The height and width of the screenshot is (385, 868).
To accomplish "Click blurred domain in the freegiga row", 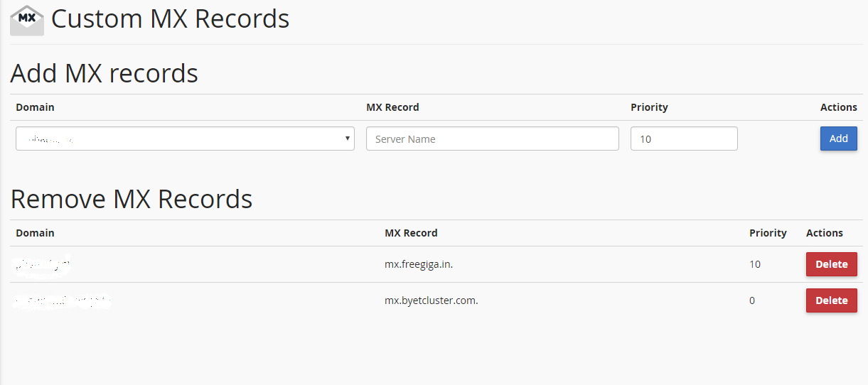I will point(43,264).
